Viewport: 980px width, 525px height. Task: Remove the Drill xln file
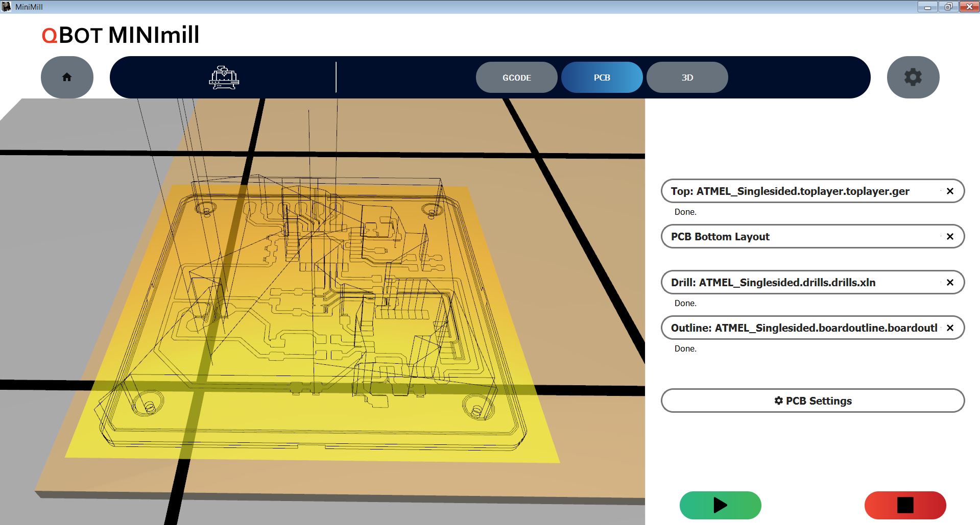(x=950, y=282)
